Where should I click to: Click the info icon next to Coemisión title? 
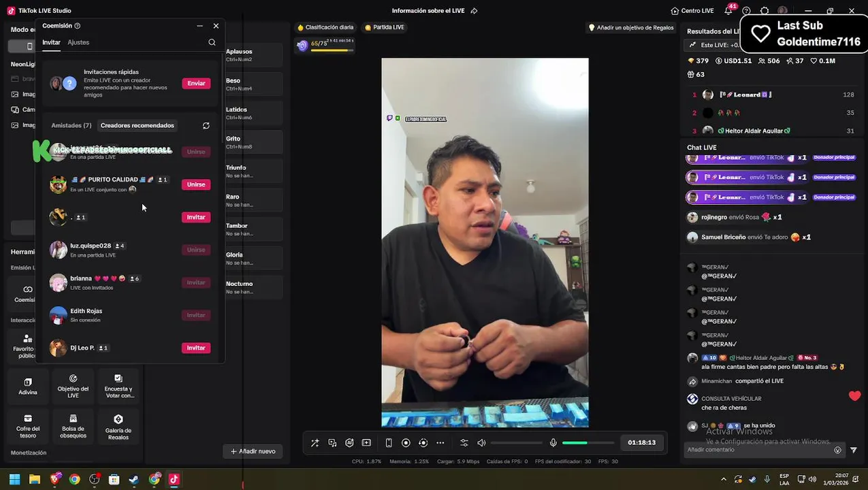(77, 26)
